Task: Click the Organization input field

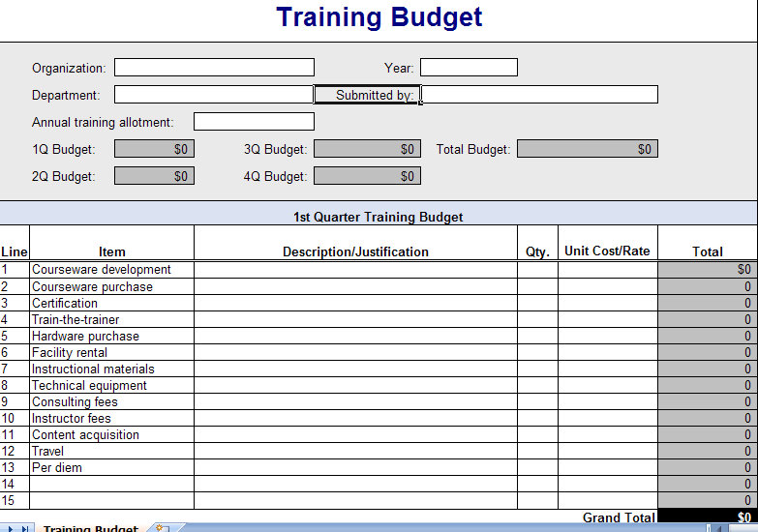Action: click(214, 67)
